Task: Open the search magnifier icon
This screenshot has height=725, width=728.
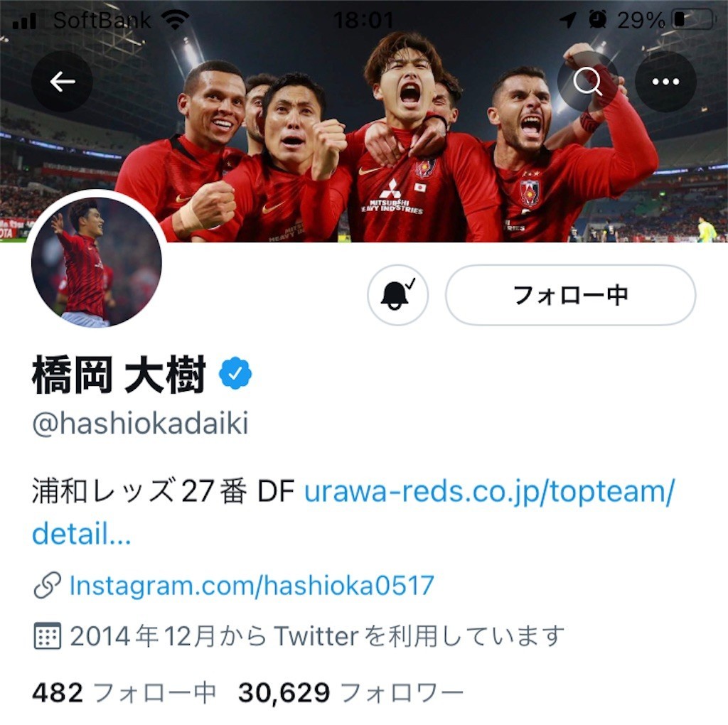Action: click(x=588, y=82)
